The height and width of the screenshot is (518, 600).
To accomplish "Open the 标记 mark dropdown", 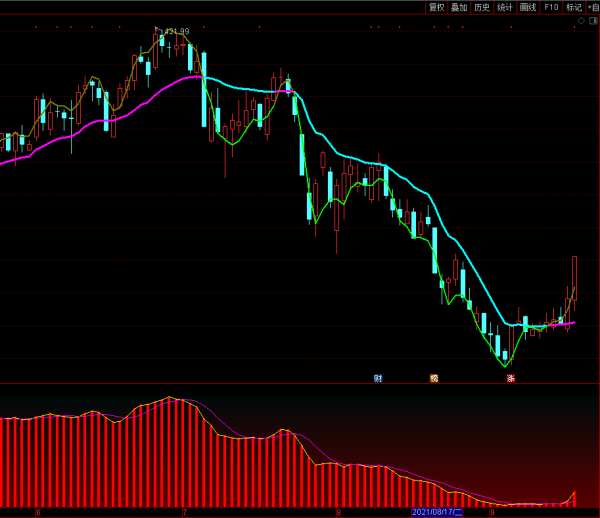I will 574,7.
